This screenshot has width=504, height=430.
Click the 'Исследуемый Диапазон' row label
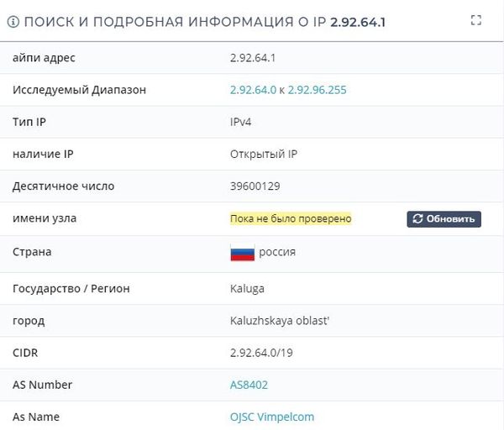point(79,90)
